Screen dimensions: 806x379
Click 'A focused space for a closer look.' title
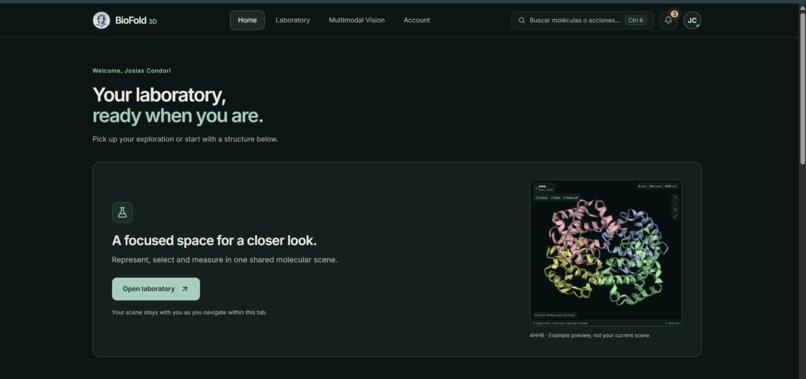(214, 241)
